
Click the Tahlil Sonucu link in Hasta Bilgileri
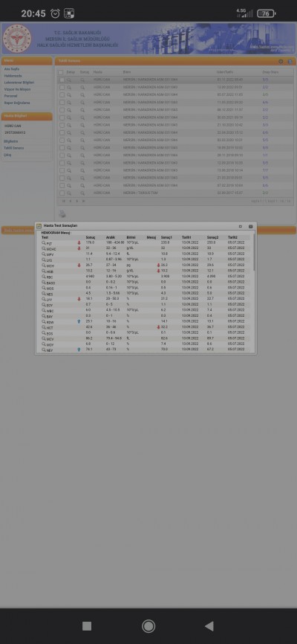(13, 148)
